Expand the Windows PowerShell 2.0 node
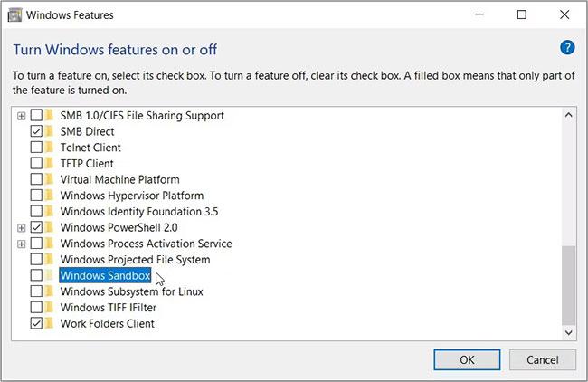 22,227
